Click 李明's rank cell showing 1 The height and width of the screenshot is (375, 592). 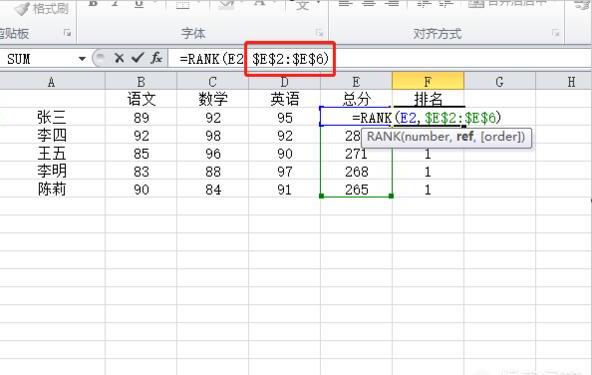(x=428, y=171)
